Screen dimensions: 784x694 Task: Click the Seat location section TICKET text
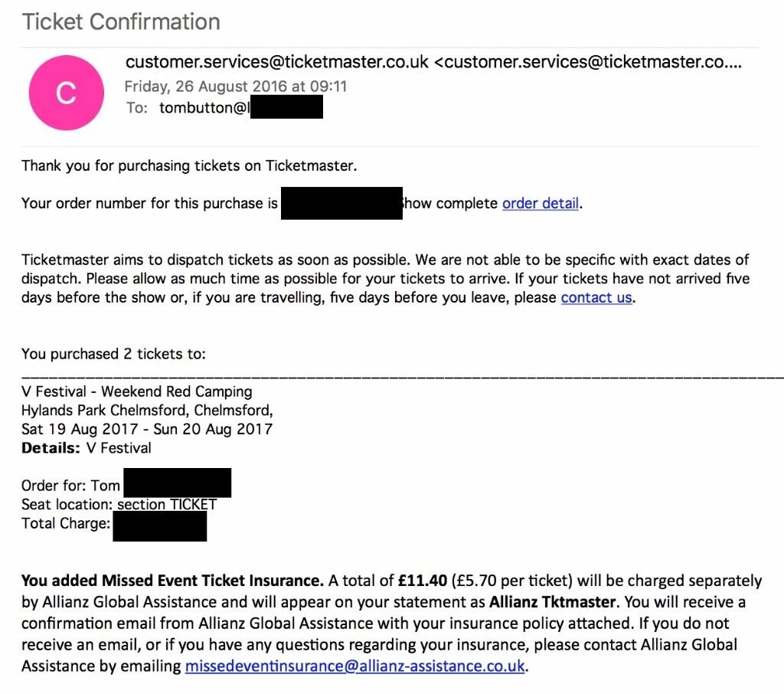(119, 504)
